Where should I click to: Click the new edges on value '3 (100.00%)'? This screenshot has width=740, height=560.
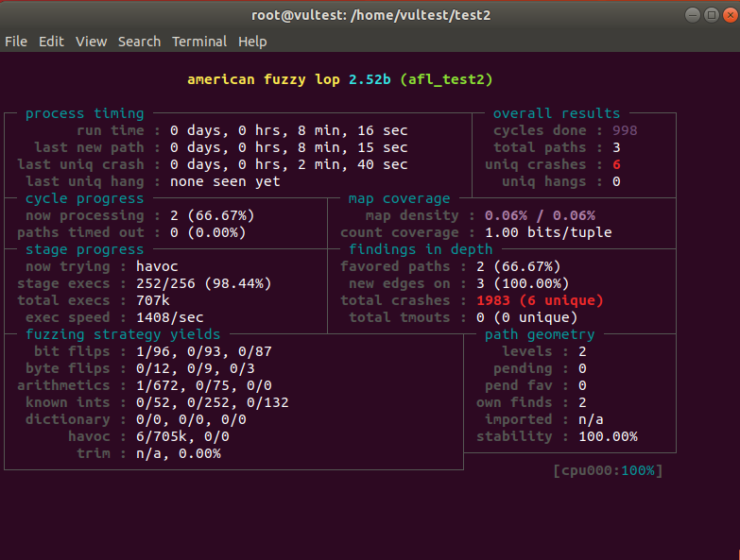point(523,283)
